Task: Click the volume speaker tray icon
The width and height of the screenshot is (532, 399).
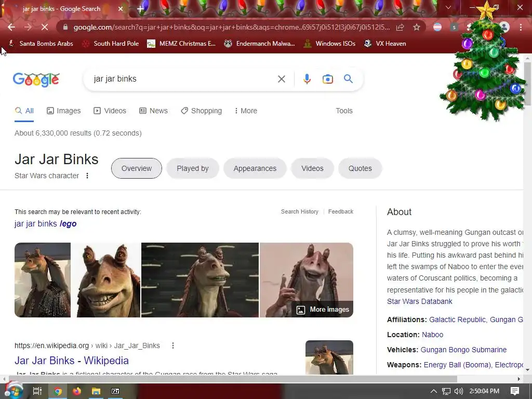Action: (458, 391)
